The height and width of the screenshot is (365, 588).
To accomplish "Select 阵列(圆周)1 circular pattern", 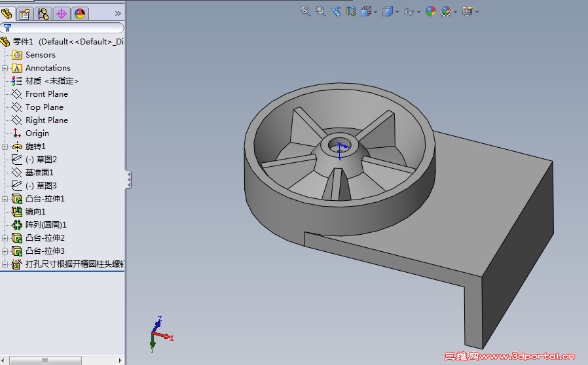I will click(x=46, y=225).
